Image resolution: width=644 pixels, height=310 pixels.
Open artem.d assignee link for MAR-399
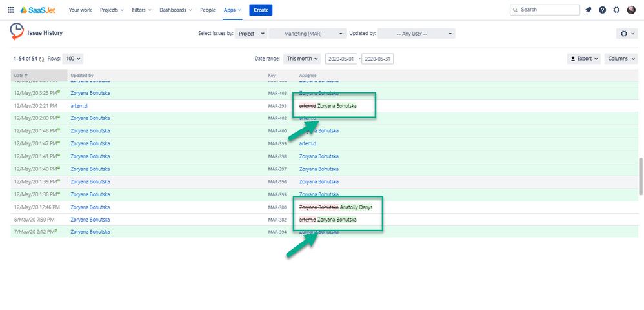pyautogui.click(x=308, y=143)
